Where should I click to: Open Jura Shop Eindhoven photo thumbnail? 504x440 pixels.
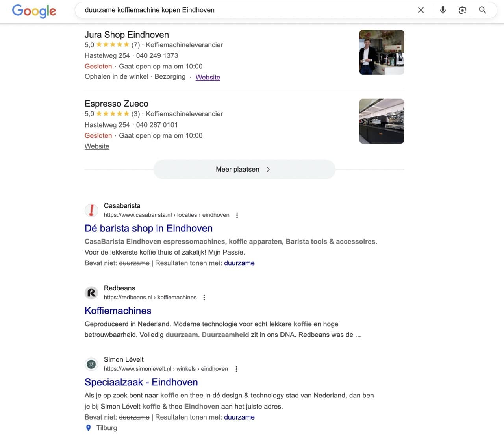click(x=382, y=52)
